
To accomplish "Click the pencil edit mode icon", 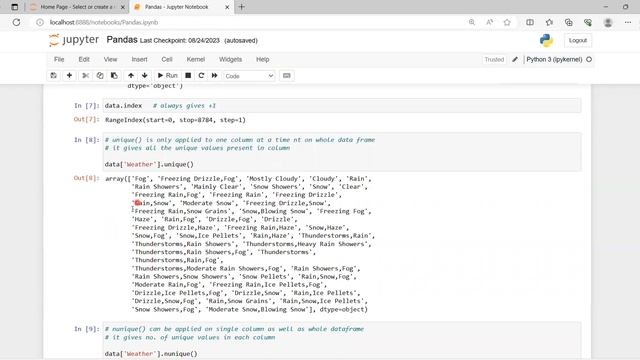I will [x=515, y=60].
